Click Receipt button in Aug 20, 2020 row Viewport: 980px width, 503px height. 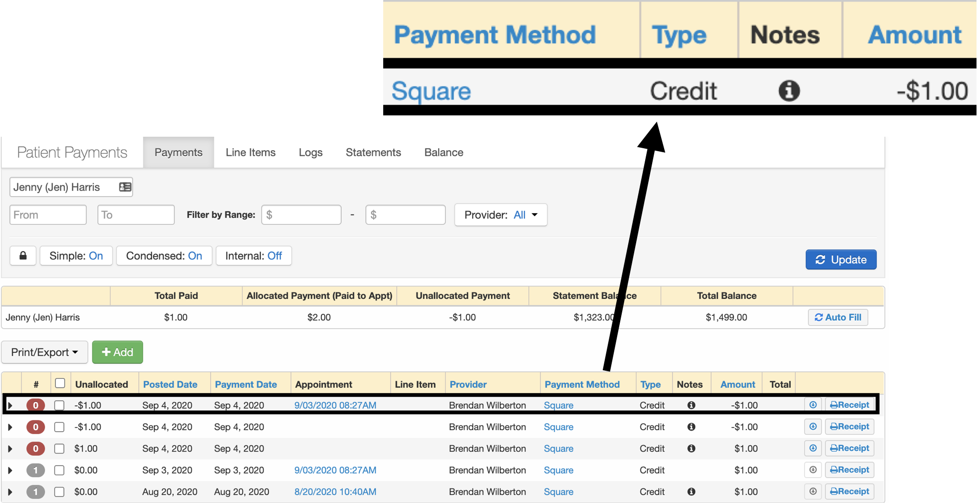[x=849, y=491]
